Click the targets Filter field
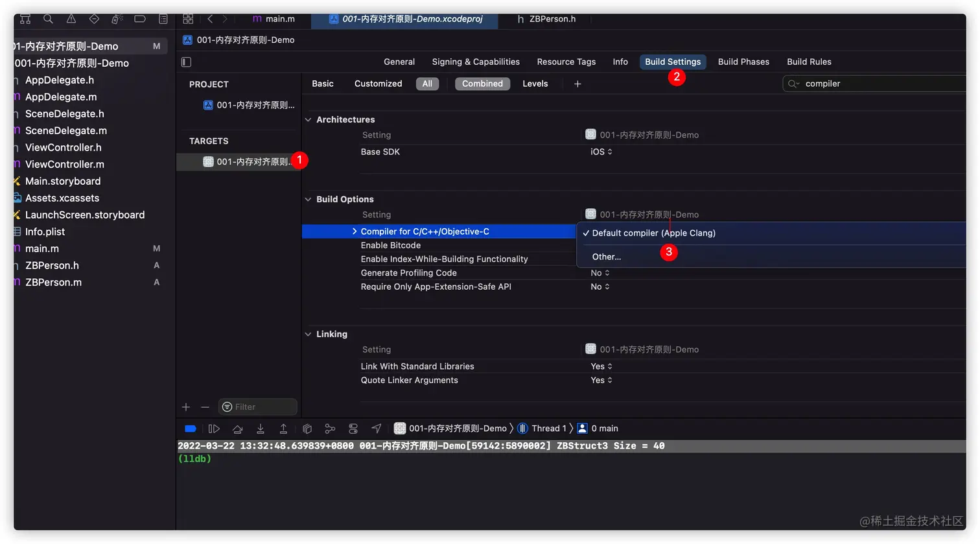The image size is (980, 544). (x=258, y=407)
